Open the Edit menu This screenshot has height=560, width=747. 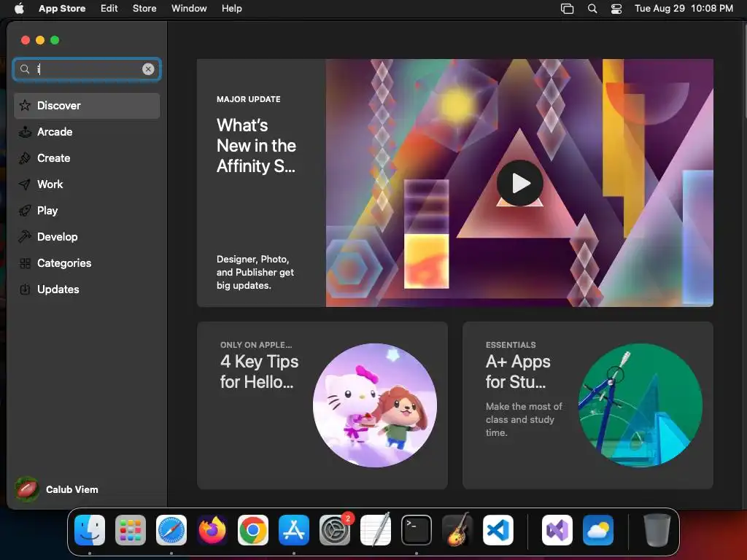[x=109, y=9]
